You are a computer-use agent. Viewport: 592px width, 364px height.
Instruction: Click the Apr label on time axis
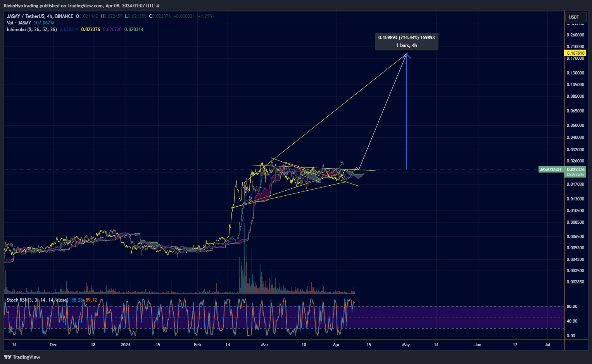[x=336, y=345]
